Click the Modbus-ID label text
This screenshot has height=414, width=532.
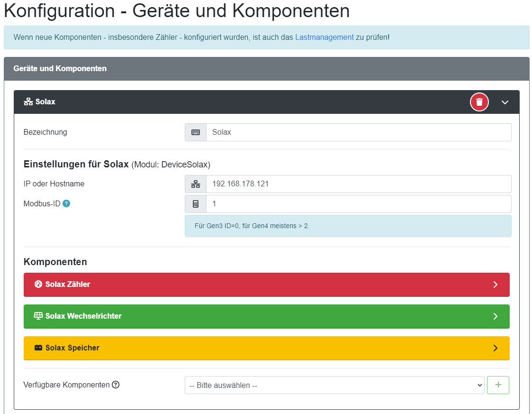(x=42, y=204)
